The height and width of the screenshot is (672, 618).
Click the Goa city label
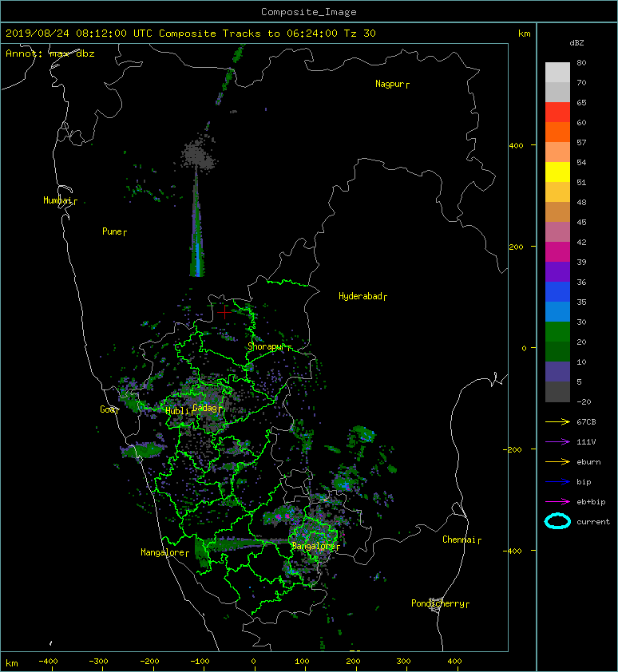pos(107,409)
